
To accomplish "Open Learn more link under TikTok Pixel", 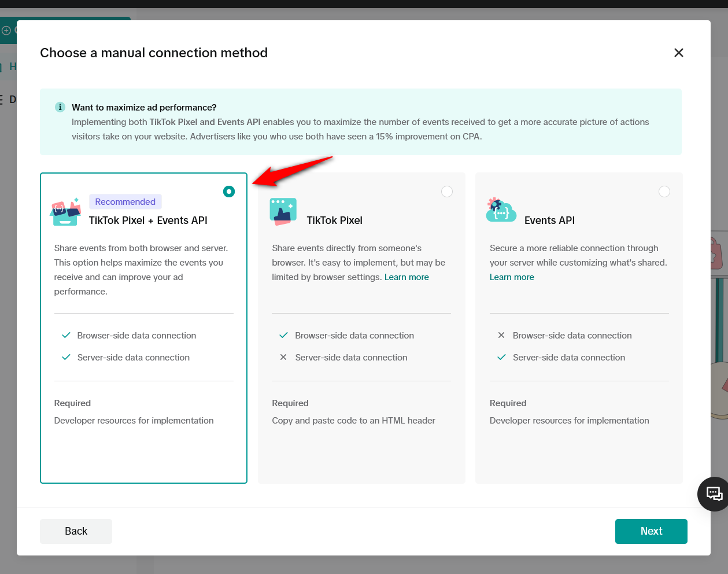I will (x=407, y=277).
